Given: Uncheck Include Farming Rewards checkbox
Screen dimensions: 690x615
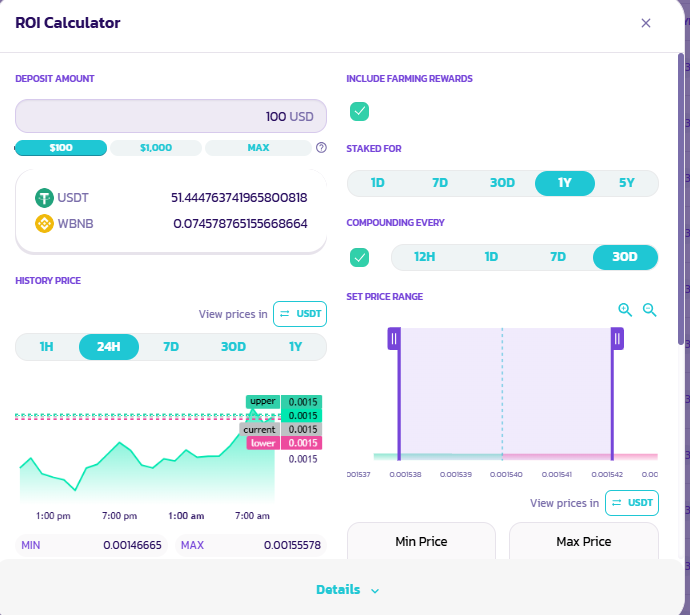Looking at the screenshot, I should [360, 111].
